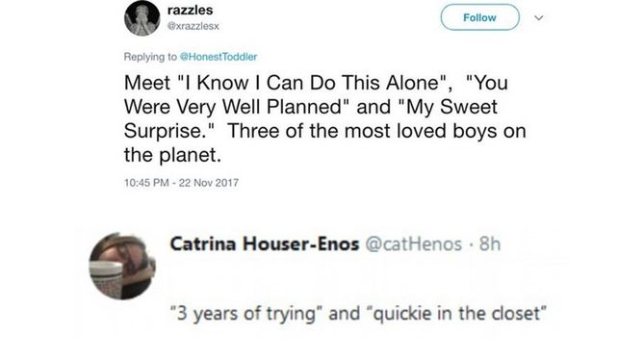Viewport: 644px width, 358px height.
Task: Open Catrina Houser-Enos display name
Action: pos(265,243)
